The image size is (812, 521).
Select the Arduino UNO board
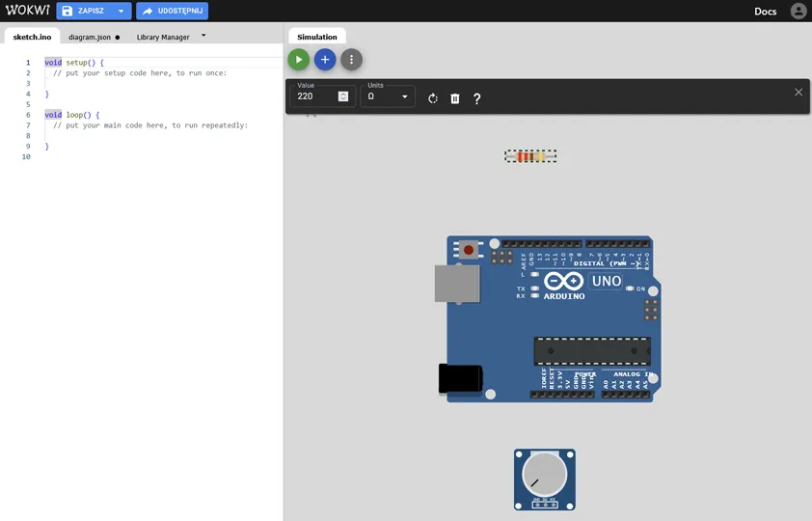click(548, 319)
